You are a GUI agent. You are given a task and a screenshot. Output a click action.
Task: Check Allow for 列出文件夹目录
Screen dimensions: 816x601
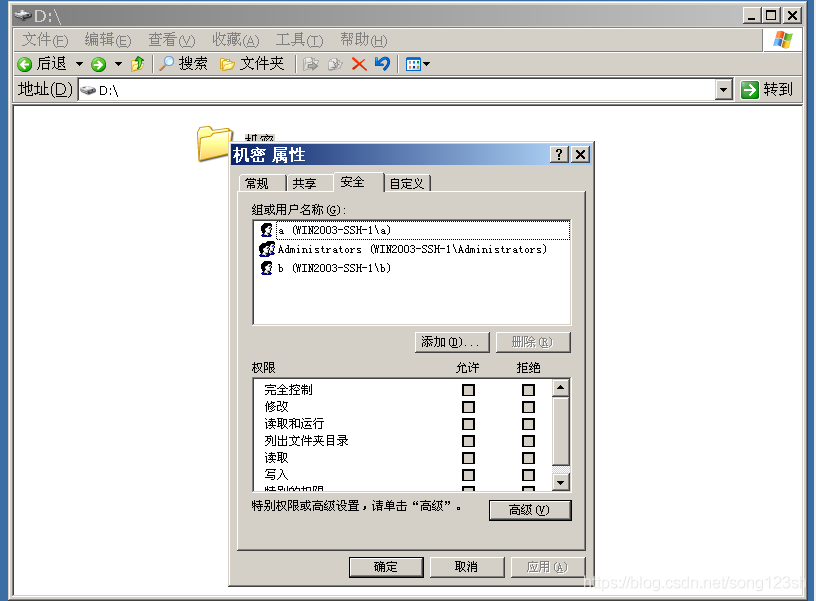click(468, 441)
